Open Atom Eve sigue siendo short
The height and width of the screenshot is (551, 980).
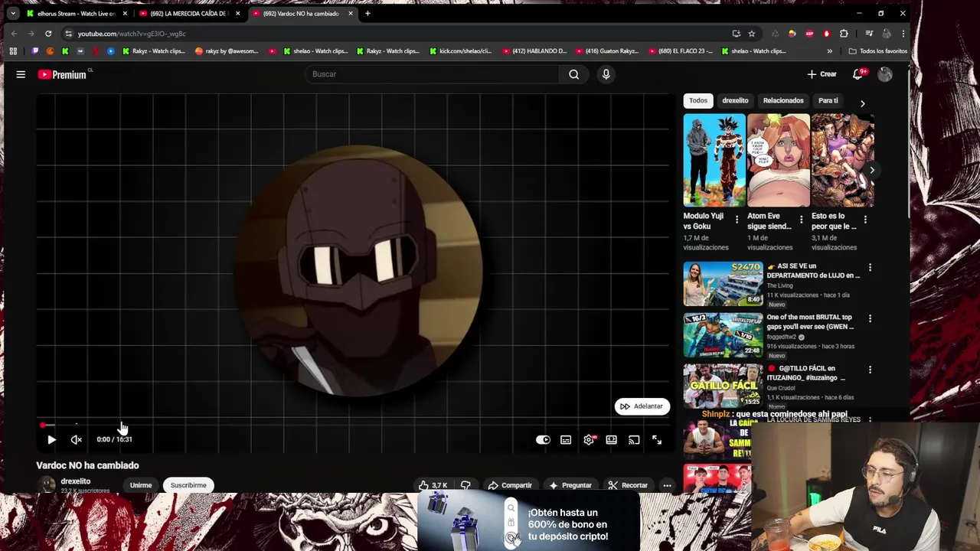click(779, 161)
